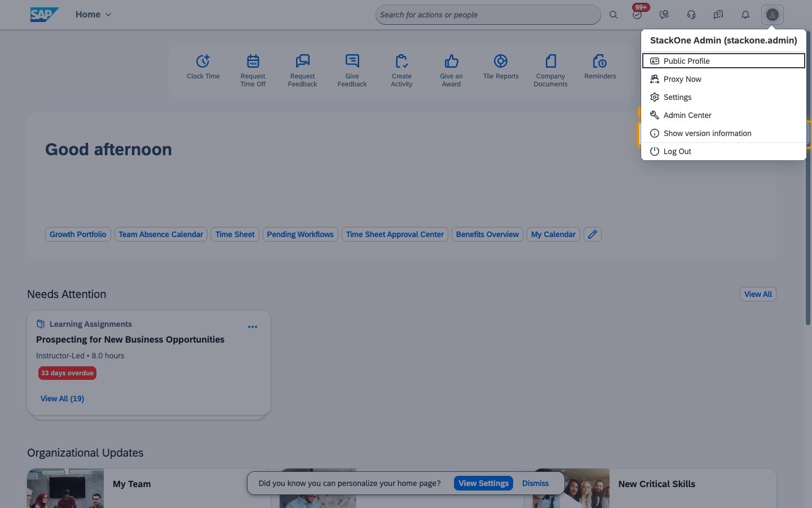Open Prospecting for New Business Opportunities
The width and height of the screenshot is (812, 508).
(130, 339)
